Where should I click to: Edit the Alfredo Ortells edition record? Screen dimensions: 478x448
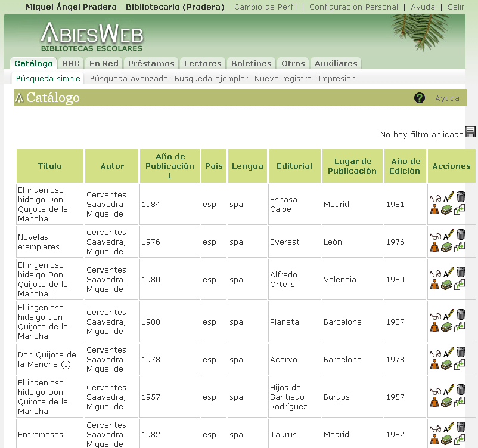(x=448, y=272)
